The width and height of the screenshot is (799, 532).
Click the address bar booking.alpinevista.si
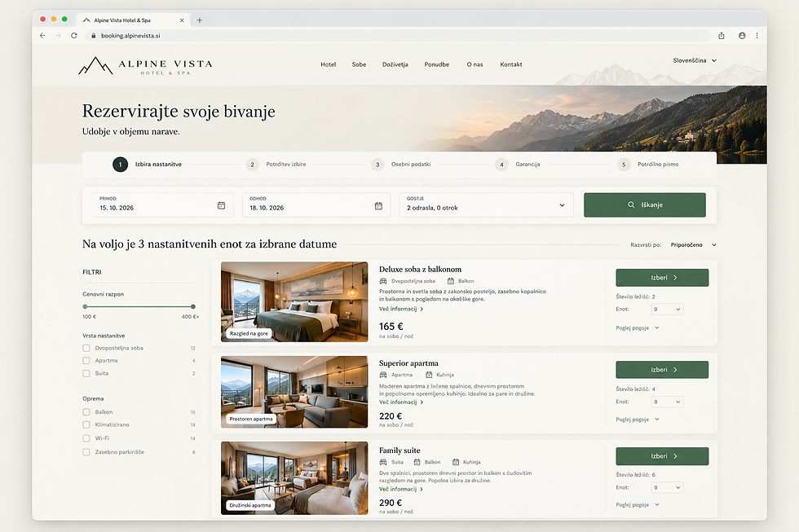398,36
